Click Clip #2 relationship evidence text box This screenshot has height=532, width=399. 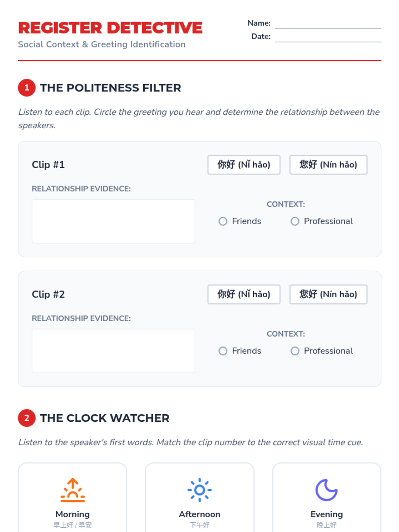coord(113,351)
